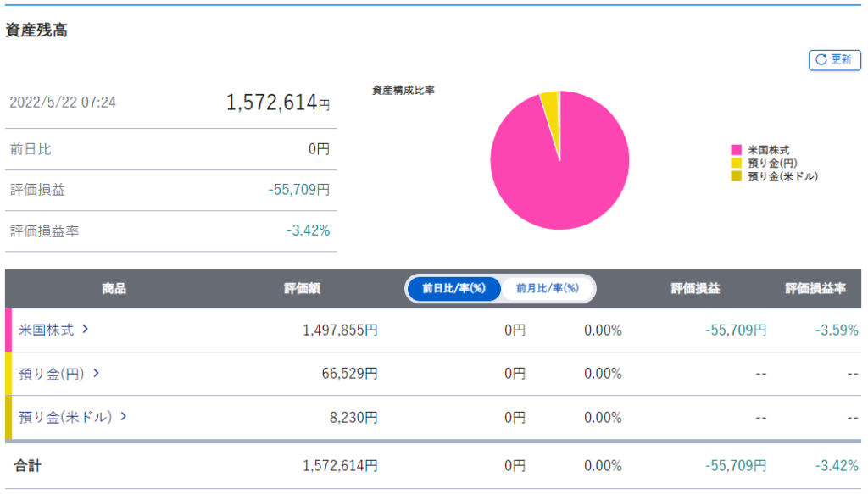Click the 更新 refresh button
This screenshot has height=494, width=868.
point(835,59)
